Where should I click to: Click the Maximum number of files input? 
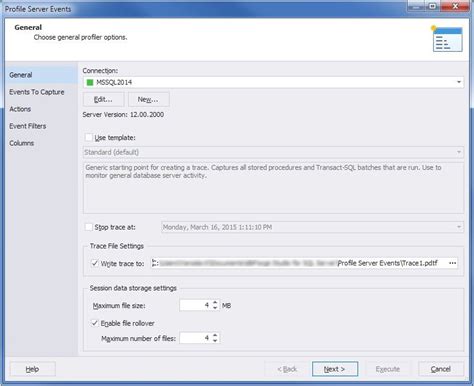pos(195,338)
